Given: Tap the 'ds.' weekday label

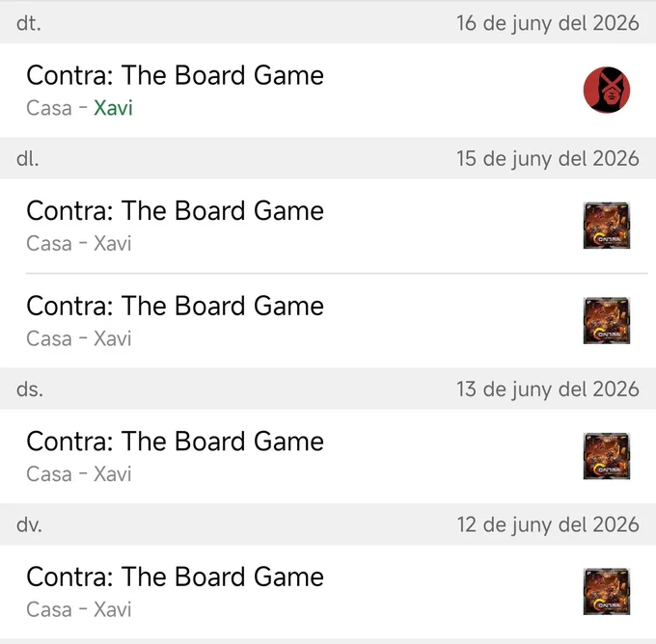Looking at the screenshot, I should click(30, 389).
